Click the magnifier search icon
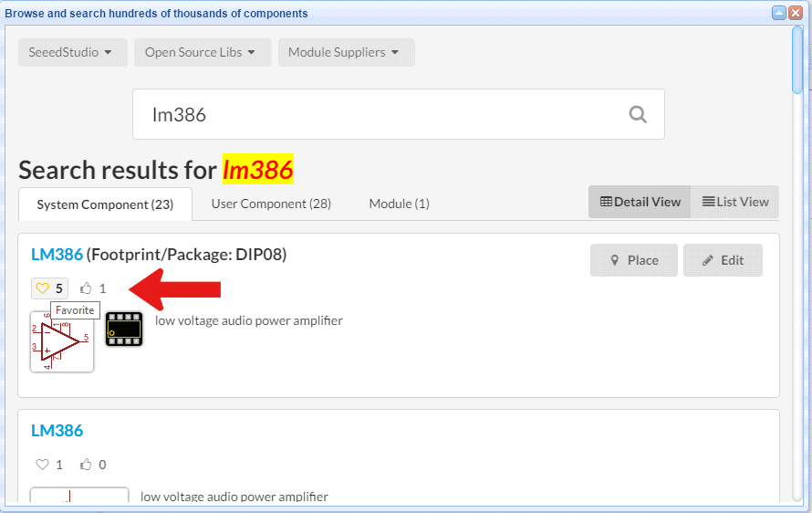Image resolution: width=812 pixels, height=513 pixels. (638, 114)
